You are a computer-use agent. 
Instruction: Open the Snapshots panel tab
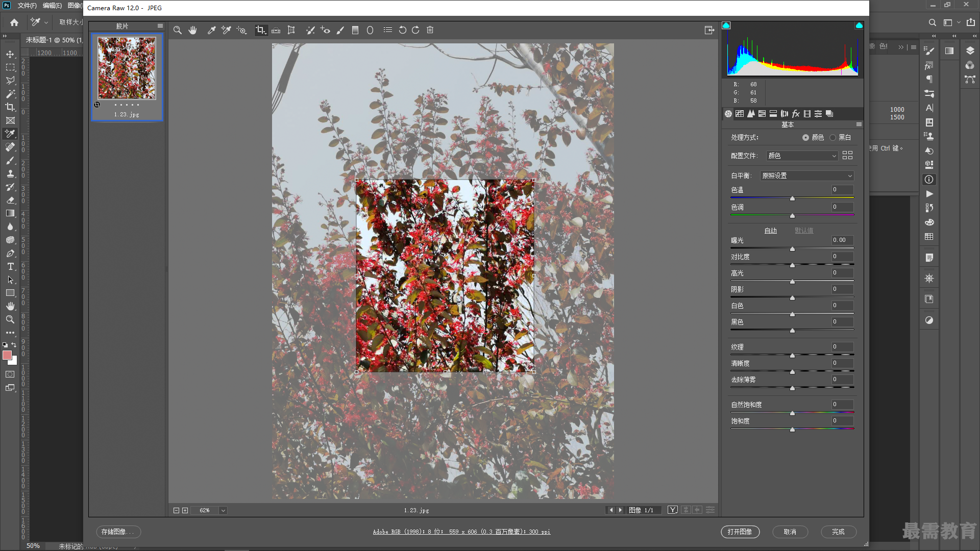(x=829, y=114)
